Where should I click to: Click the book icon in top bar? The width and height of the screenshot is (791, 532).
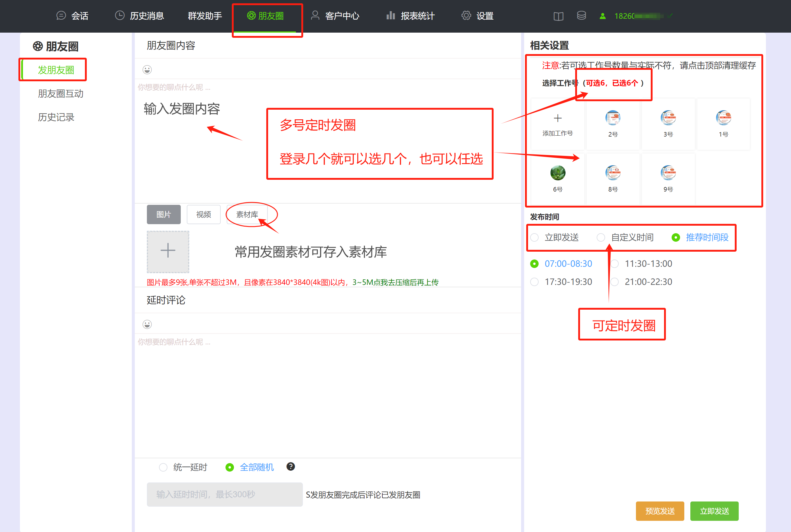(558, 16)
